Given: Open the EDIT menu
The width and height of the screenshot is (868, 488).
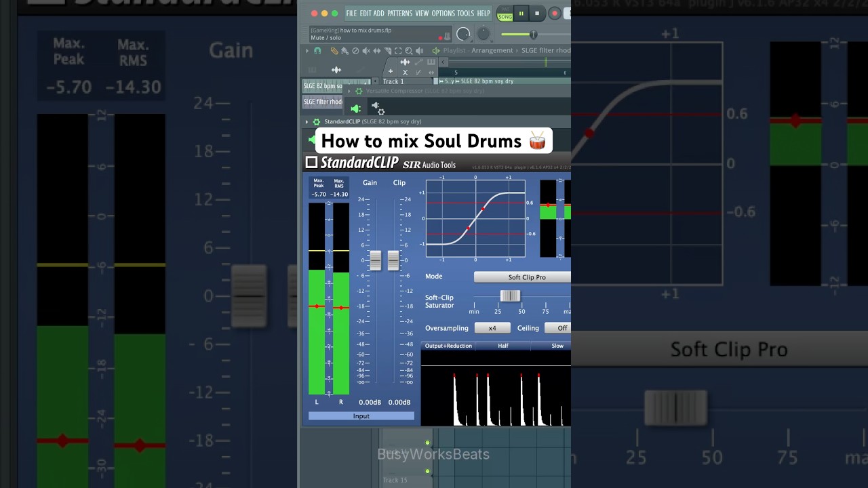Looking at the screenshot, I should coord(366,14).
